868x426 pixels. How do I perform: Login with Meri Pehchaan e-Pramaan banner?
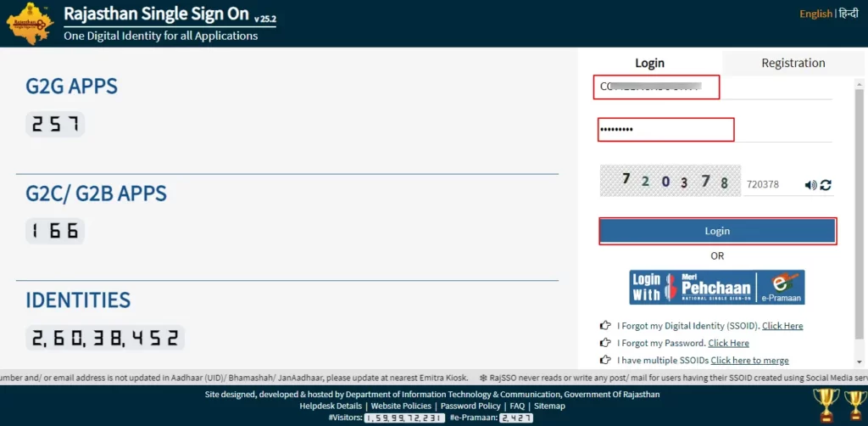717,287
